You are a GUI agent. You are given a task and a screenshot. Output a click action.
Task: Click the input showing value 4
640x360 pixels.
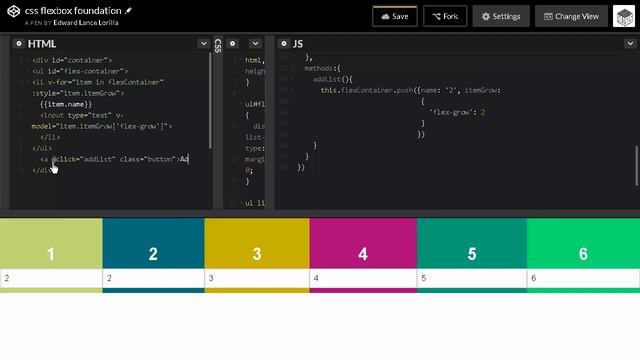[363, 278]
